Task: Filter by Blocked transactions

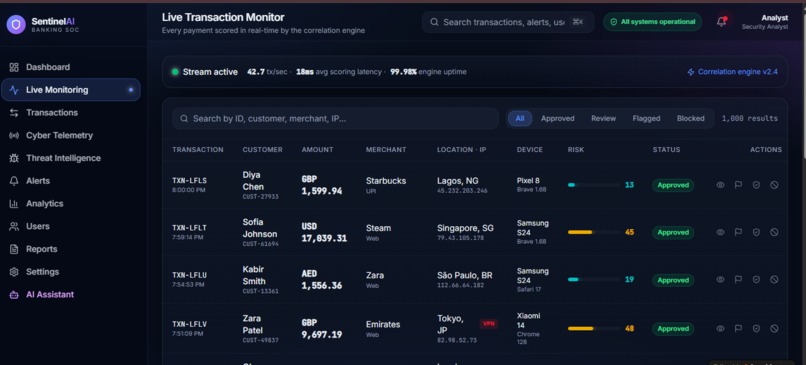Action: 690,118
